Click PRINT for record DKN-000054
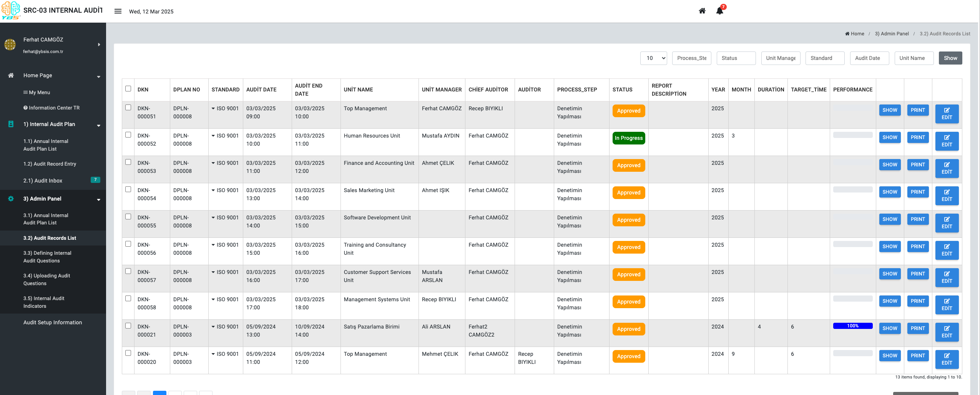The width and height of the screenshot is (980, 395). 917,192
